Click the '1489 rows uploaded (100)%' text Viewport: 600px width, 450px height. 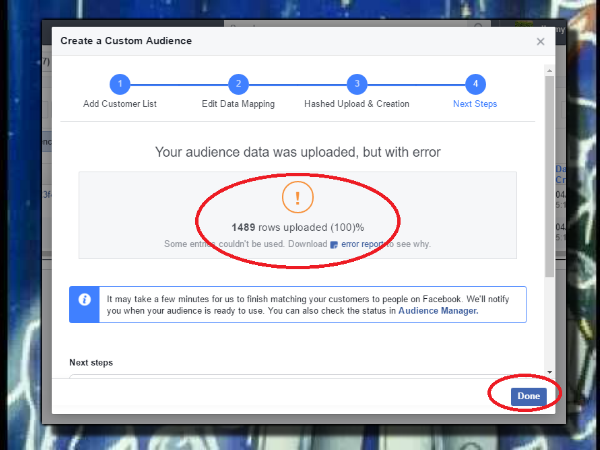click(x=298, y=227)
